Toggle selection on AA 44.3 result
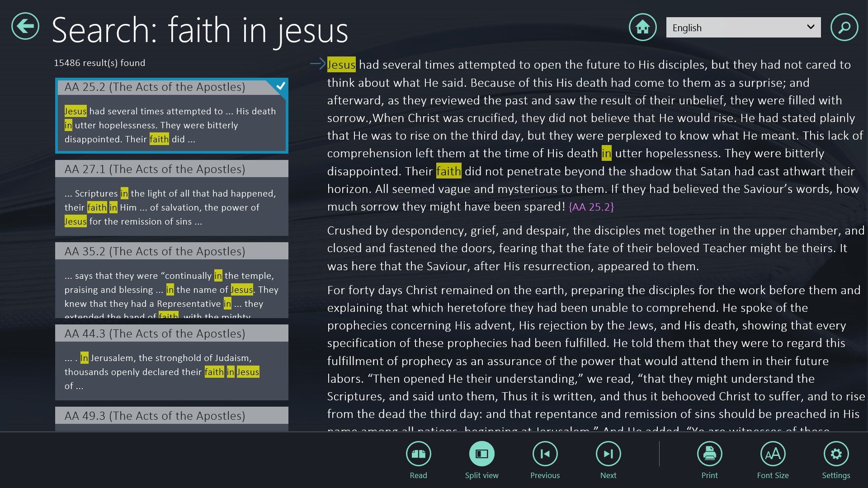The width and height of the screenshot is (868, 488). tap(172, 333)
